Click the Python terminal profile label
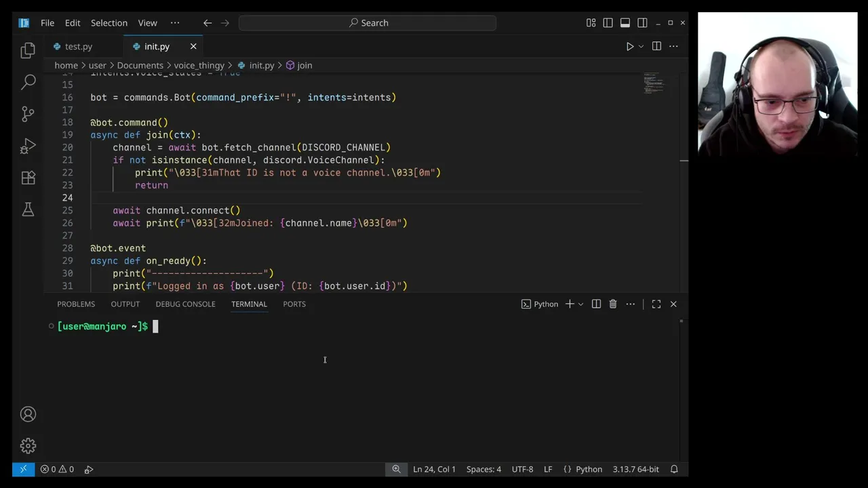The height and width of the screenshot is (488, 868). [540, 304]
